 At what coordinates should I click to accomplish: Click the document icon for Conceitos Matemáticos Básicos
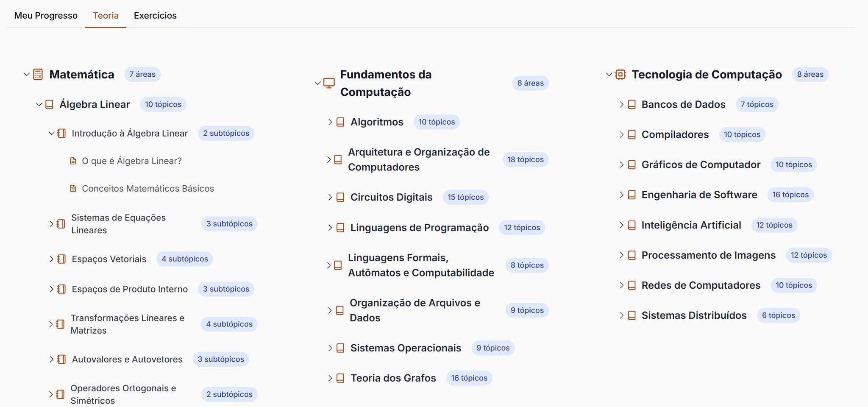tap(73, 189)
